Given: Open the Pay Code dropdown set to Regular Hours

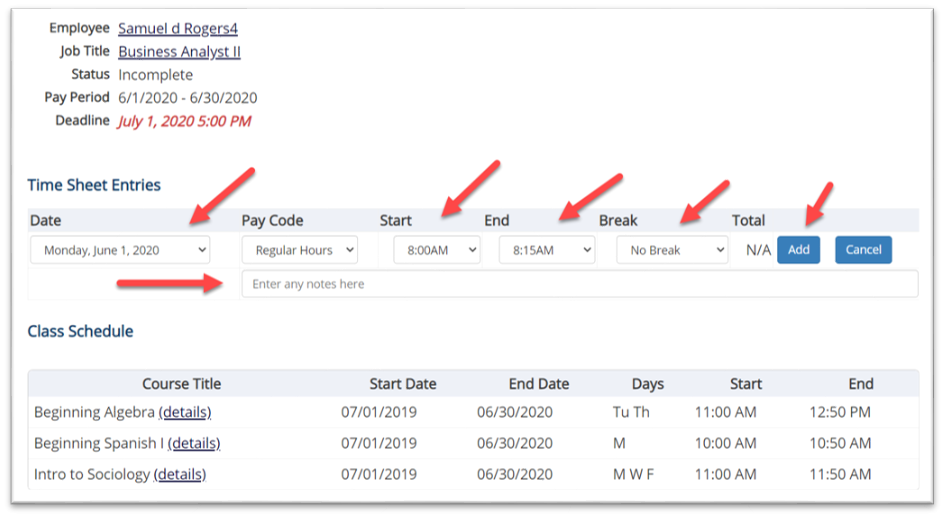Looking at the screenshot, I should (x=300, y=250).
